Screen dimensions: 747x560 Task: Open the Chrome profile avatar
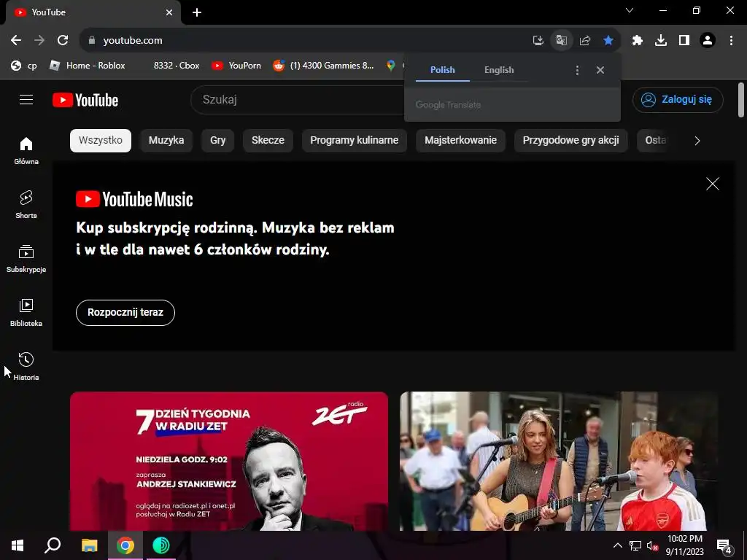[708, 41]
